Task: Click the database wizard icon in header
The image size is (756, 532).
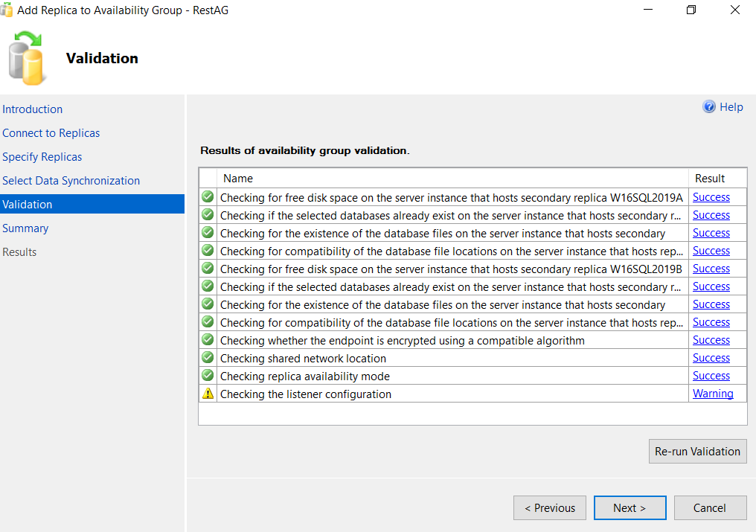Action: 28,58
